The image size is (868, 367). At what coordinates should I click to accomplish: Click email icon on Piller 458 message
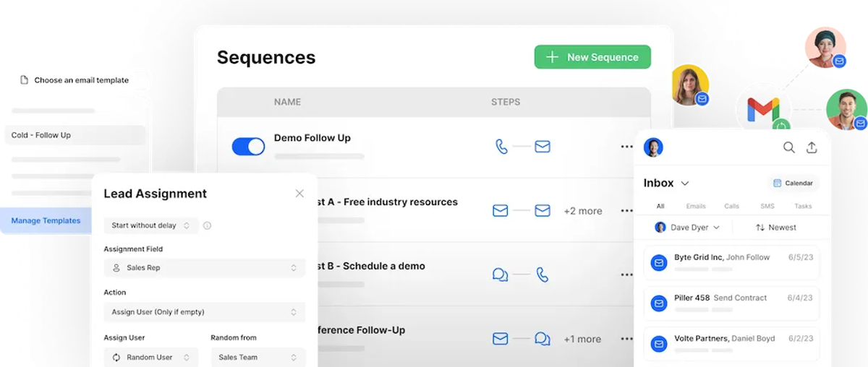659,303
